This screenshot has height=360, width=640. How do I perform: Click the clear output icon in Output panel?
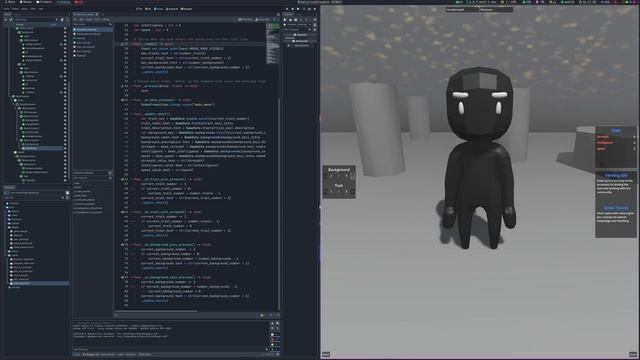[x=272, y=323]
